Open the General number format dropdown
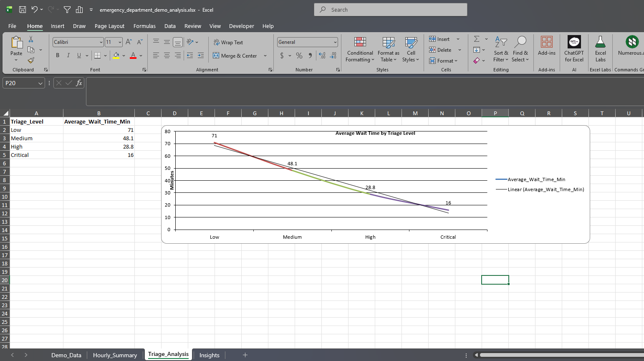 point(335,42)
